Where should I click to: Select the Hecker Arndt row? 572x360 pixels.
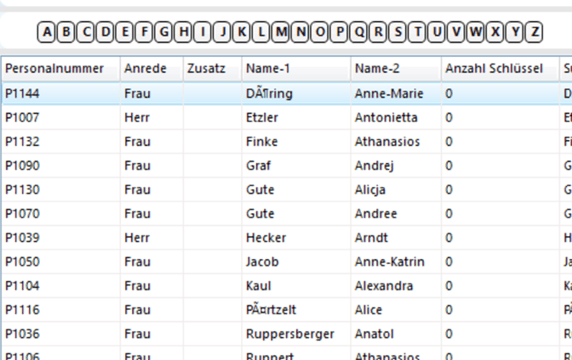click(x=287, y=238)
